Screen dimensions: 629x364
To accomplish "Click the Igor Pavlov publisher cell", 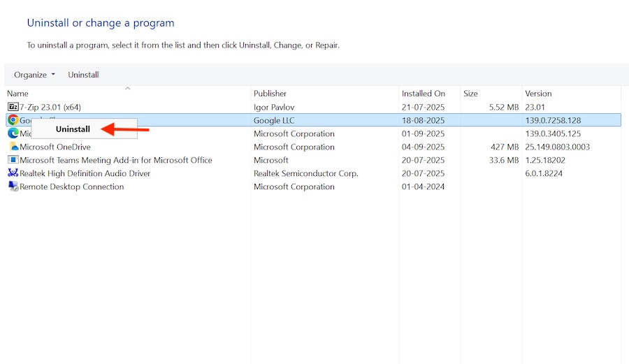I will point(274,107).
